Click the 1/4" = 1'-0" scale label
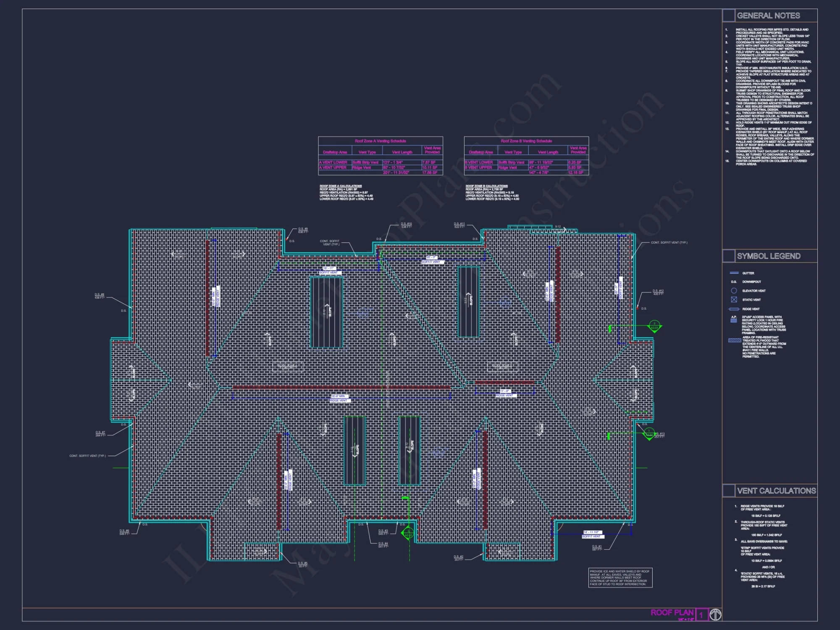Screen dimensions: 840x630 click(x=686, y=619)
